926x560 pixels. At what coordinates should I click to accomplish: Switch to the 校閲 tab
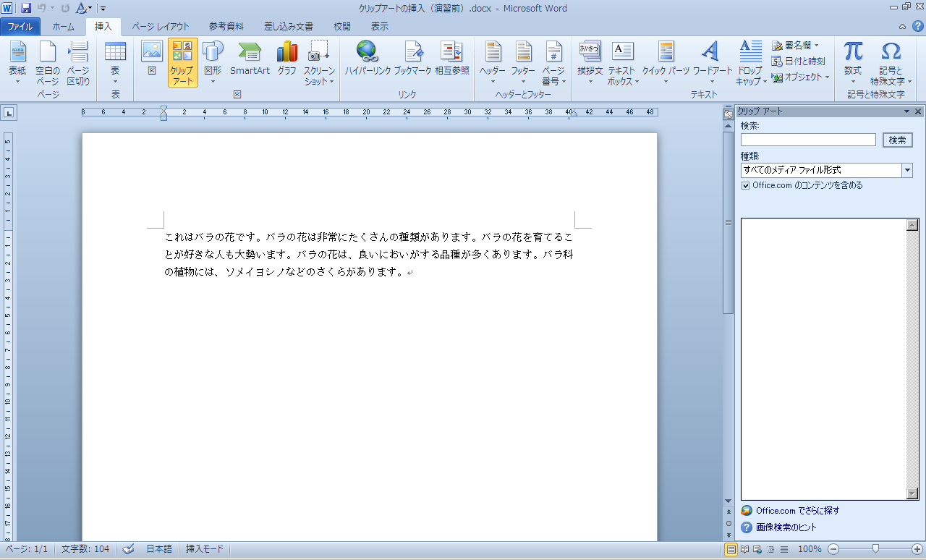pos(342,27)
